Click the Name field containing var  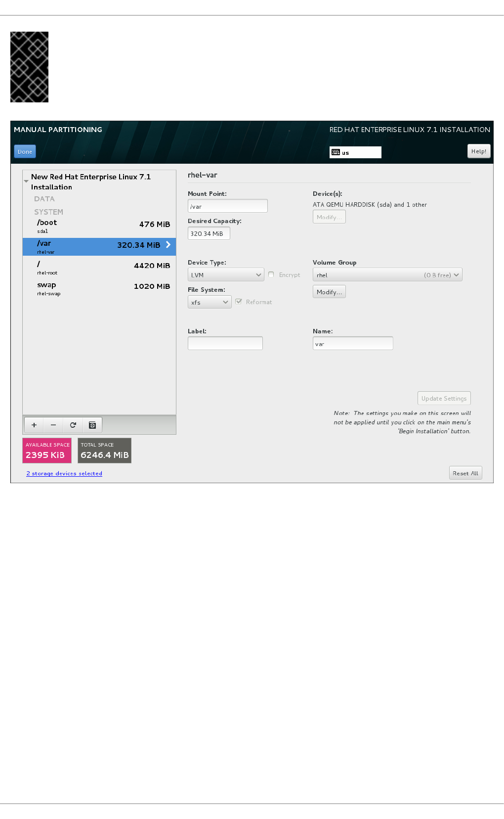[x=353, y=343]
